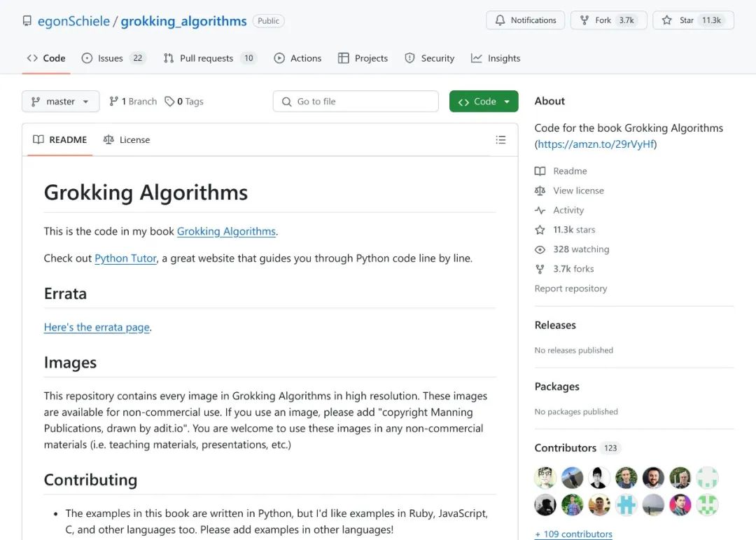The image size is (756, 540).
Task: Click the 0 Tags icon link
Action: 169,102
